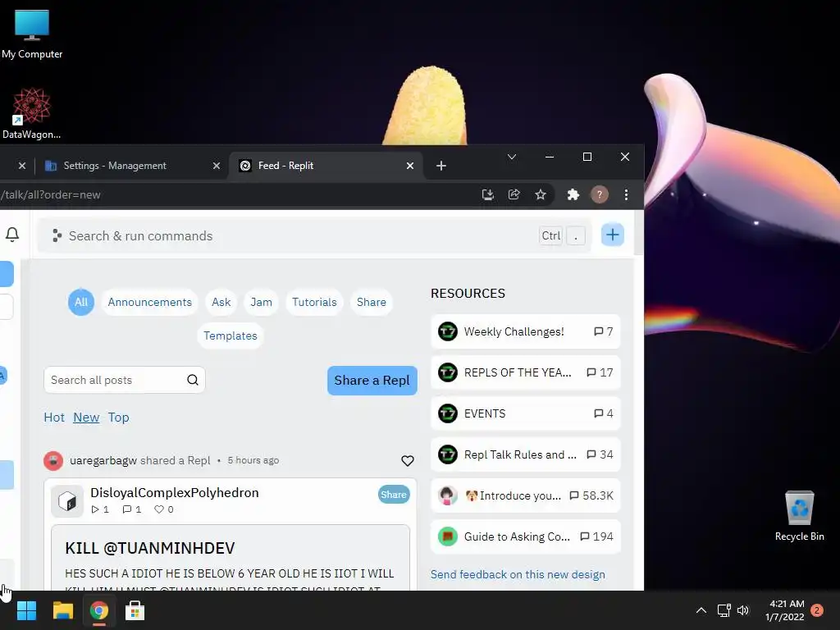
Task: Click the install app icon in address bar
Action: point(487,194)
